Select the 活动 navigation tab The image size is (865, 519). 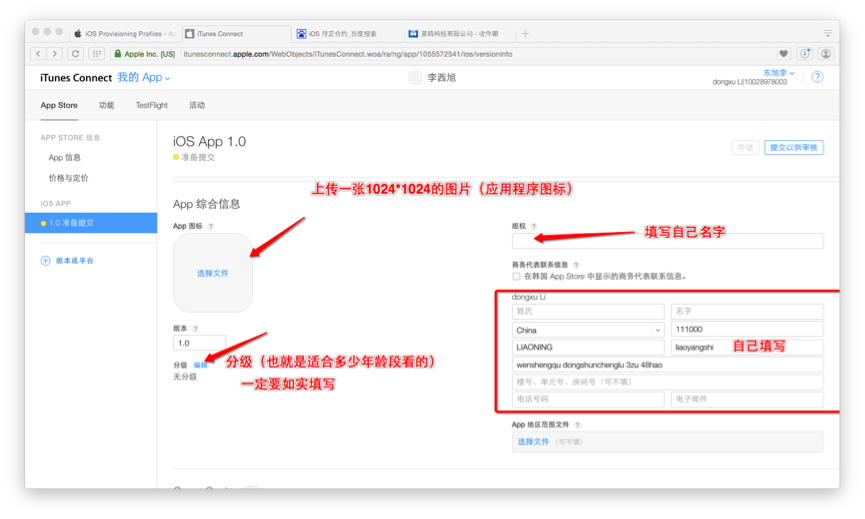coord(197,105)
